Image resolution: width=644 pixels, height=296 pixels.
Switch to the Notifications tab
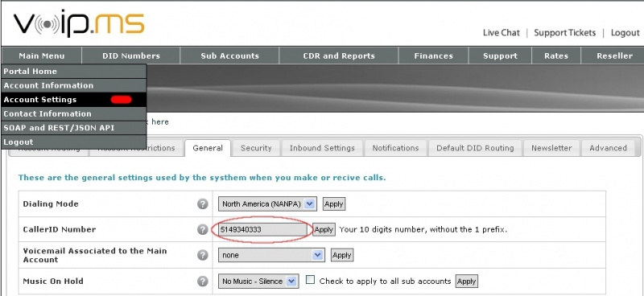(x=395, y=148)
